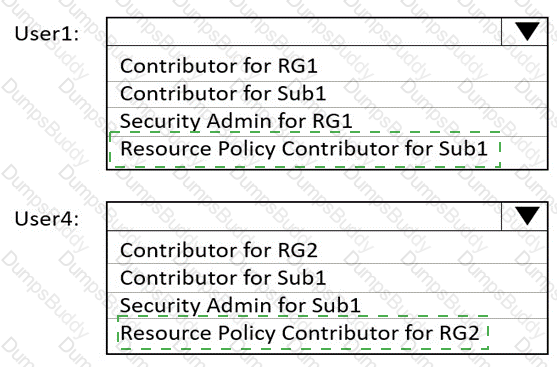Screen dimensions: 557x367
Task: Select Resource Policy Contributor for Sub1
Action: pyautogui.click(x=327, y=149)
